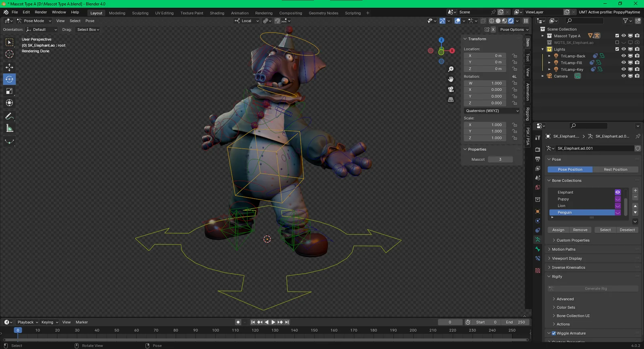Open the Drag Select Box dropdown
This screenshot has width=644, height=349.
88,29
